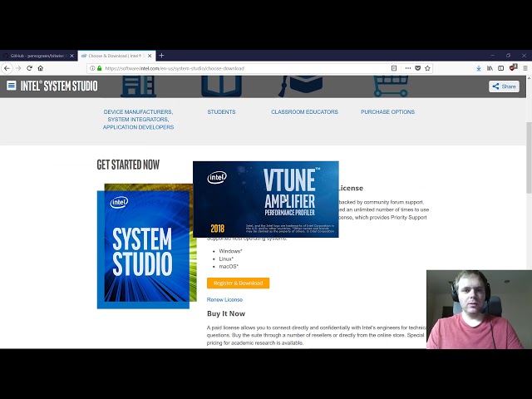532x399 pixels.
Task: Close the Choose & Download tab
Action: tap(150, 56)
